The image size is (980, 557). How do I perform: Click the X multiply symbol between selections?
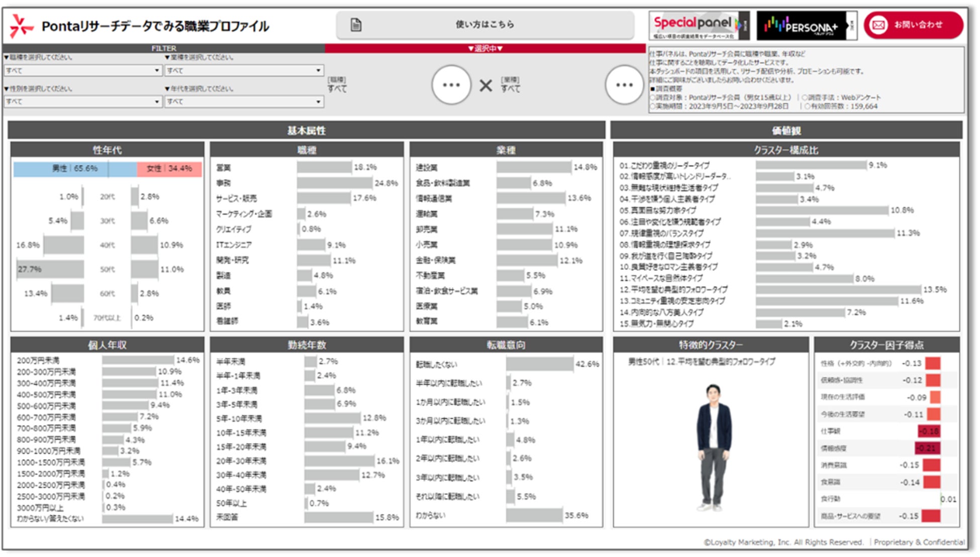click(x=485, y=86)
